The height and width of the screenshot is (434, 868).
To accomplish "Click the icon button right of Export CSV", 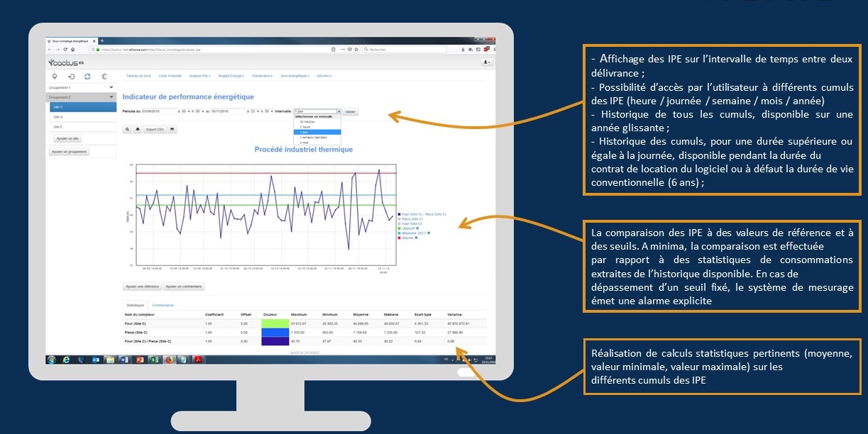I will pyautogui.click(x=172, y=129).
